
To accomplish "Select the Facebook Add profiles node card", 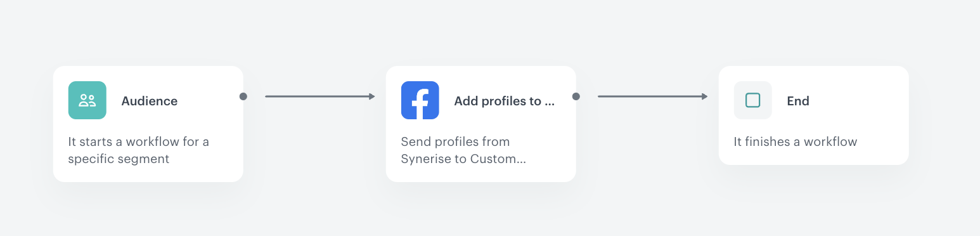I will [x=481, y=124].
